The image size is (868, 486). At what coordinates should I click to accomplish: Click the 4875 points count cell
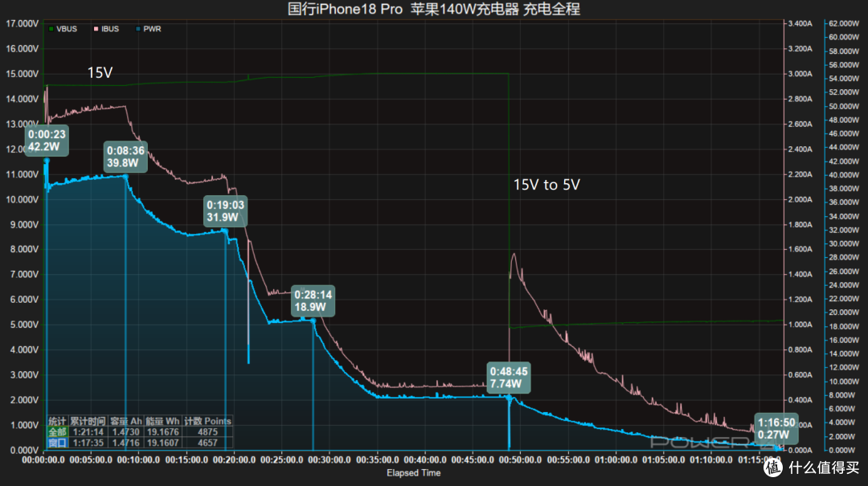207,431
